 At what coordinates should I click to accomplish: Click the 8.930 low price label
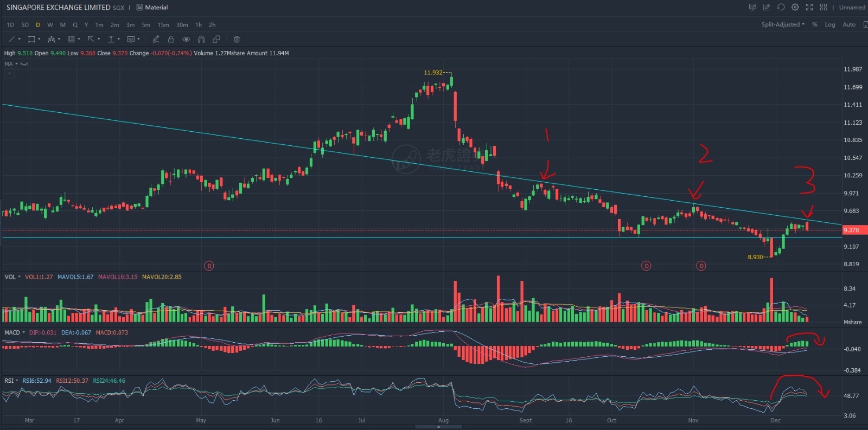click(x=755, y=257)
